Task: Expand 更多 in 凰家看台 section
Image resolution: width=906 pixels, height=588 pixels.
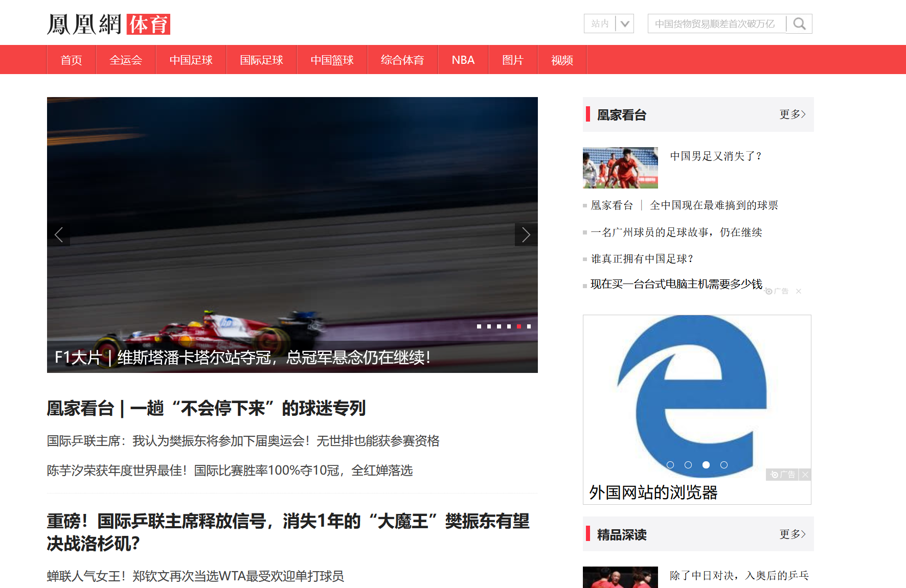Action: point(792,114)
